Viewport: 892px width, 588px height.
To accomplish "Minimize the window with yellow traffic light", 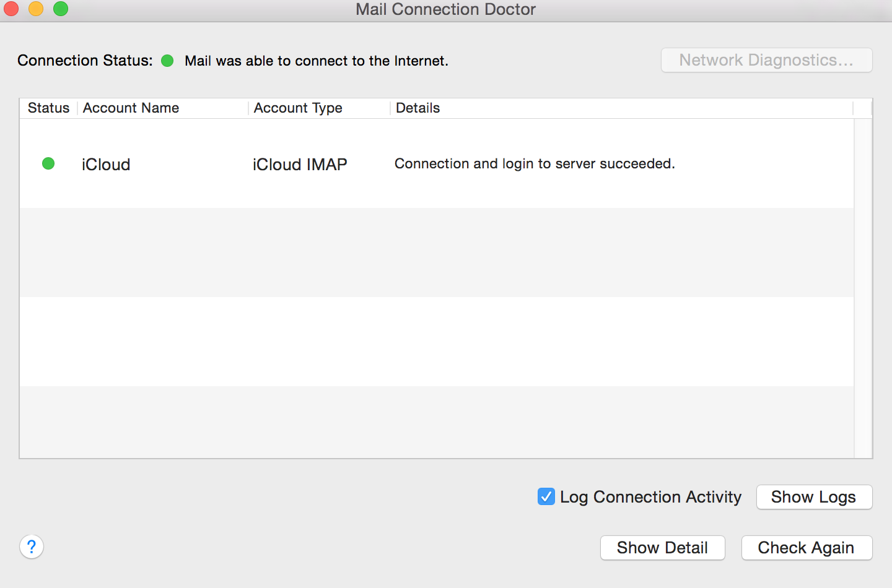I will [x=35, y=9].
